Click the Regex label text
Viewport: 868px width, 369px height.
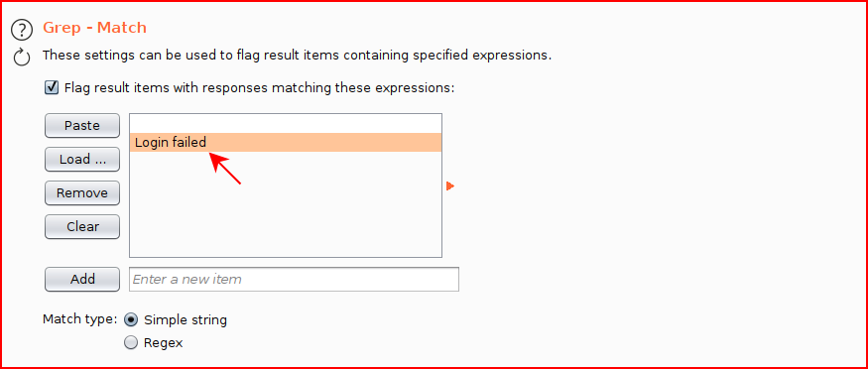(164, 343)
